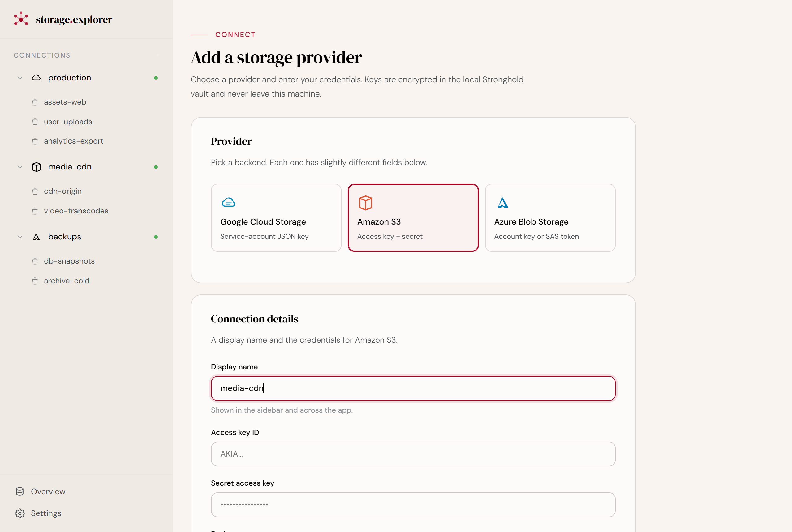Screen dimensions: 792x532
Task: Focus the Access key ID field
Action: pyautogui.click(x=413, y=454)
